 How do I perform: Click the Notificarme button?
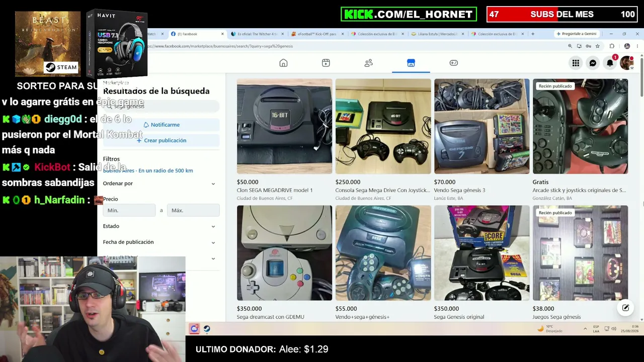(161, 125)
